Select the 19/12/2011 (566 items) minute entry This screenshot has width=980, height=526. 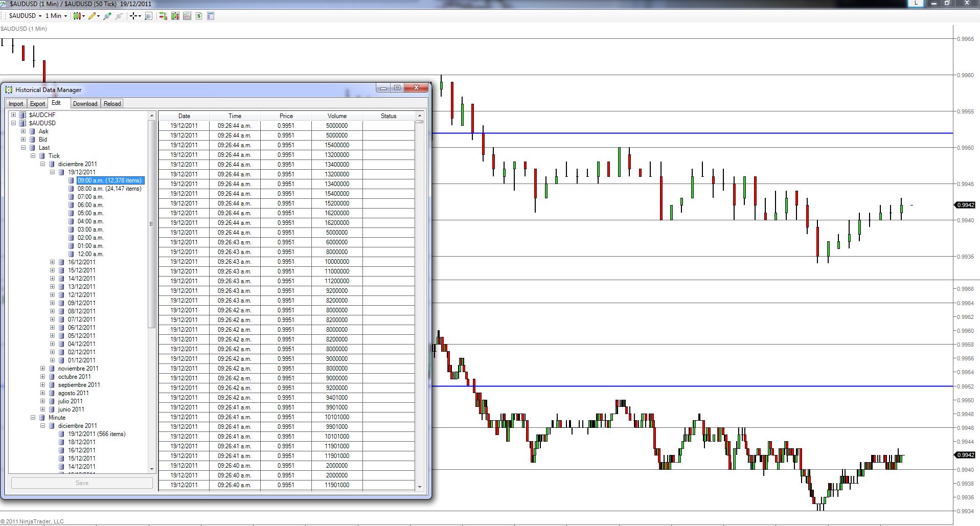pyautogui.click(x=97, y=434)
